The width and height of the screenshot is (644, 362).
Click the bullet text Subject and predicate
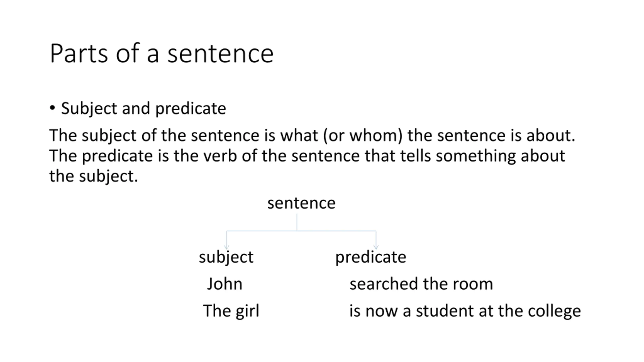pyautogui.click(x=143, y=109)
